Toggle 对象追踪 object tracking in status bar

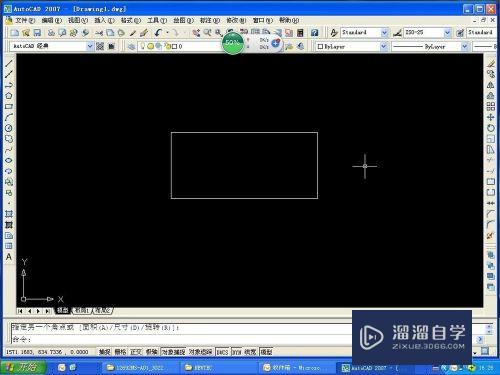200,352
